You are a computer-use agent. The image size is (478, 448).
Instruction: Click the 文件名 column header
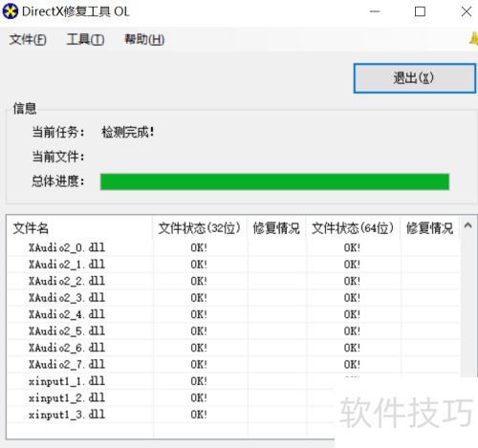pyautogui.click(x=79, y=228)
